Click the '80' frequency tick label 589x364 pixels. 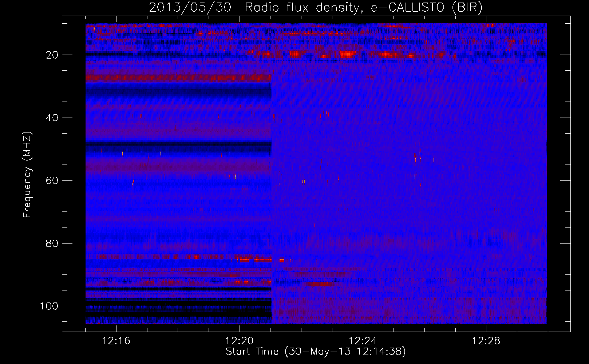tap(52, 244)
